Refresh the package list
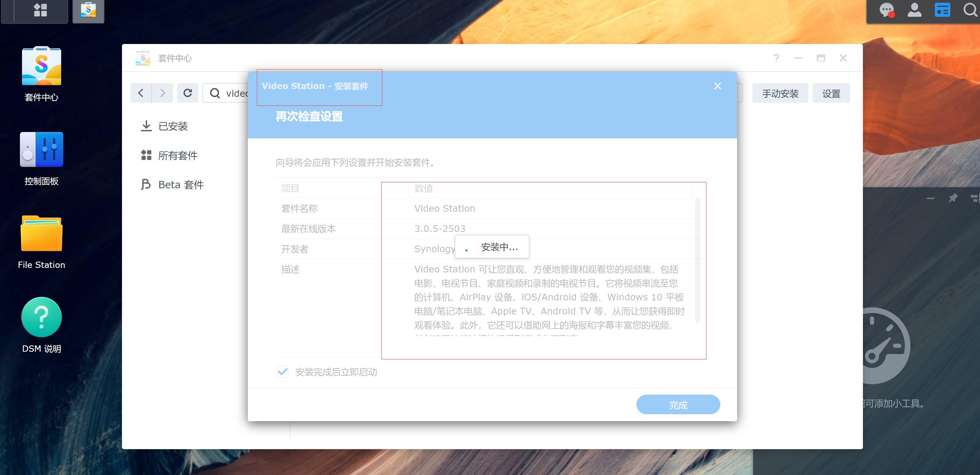 click(188, 93)
